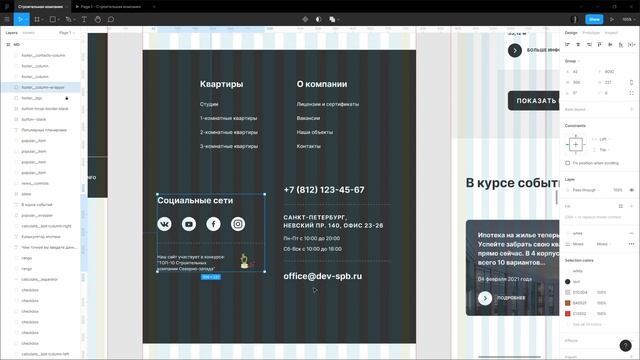Click the brown color swatch in Selection colors

[567, 303]
